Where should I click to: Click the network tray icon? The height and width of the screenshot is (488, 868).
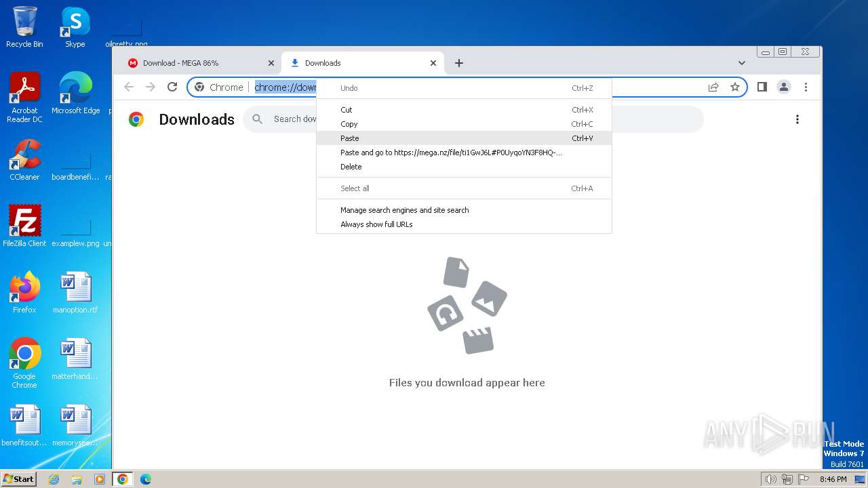[x=787, y=479]
